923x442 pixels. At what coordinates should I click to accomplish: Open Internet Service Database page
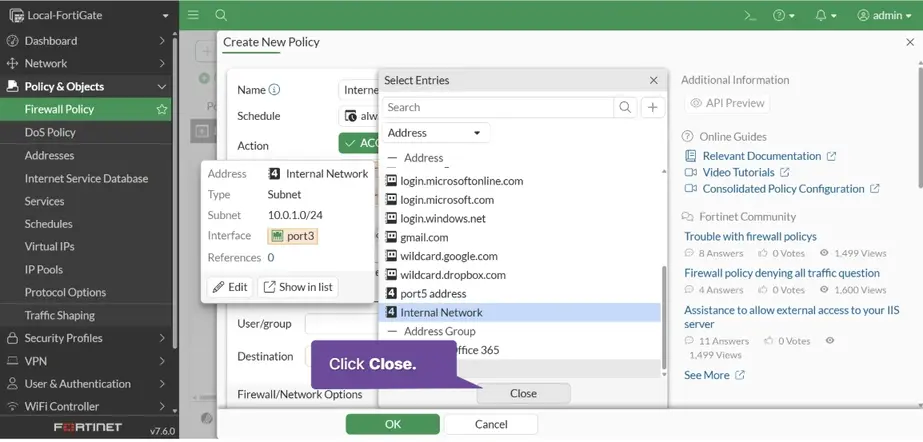[87, 178]
